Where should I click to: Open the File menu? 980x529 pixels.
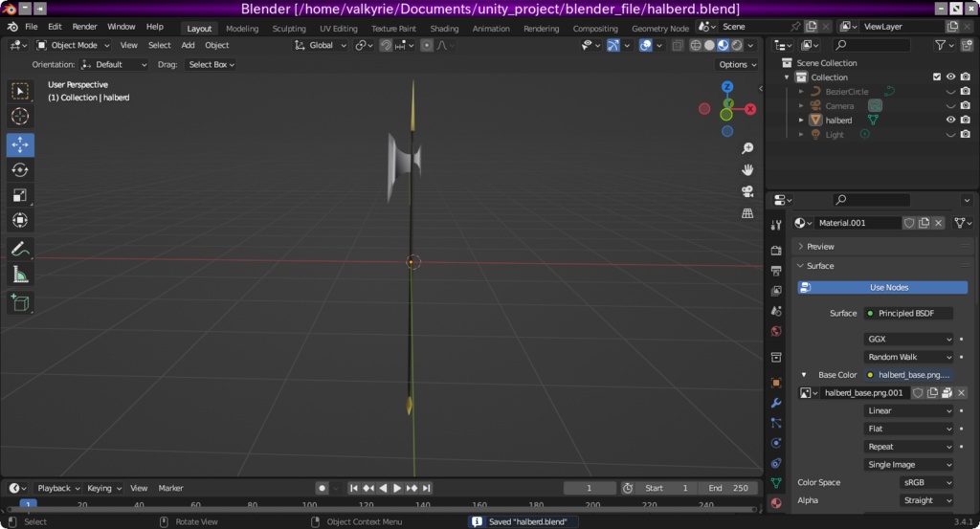32,27
